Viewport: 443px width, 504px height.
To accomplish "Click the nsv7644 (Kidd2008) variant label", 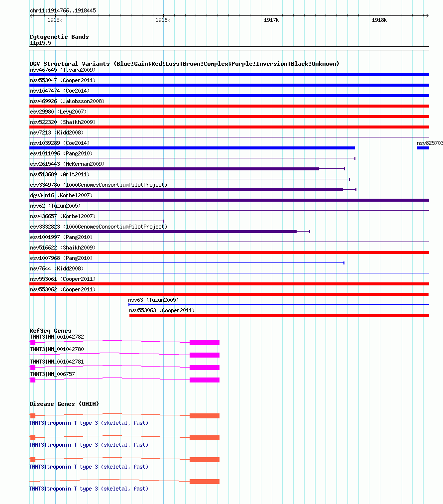I will click(57, 268).
